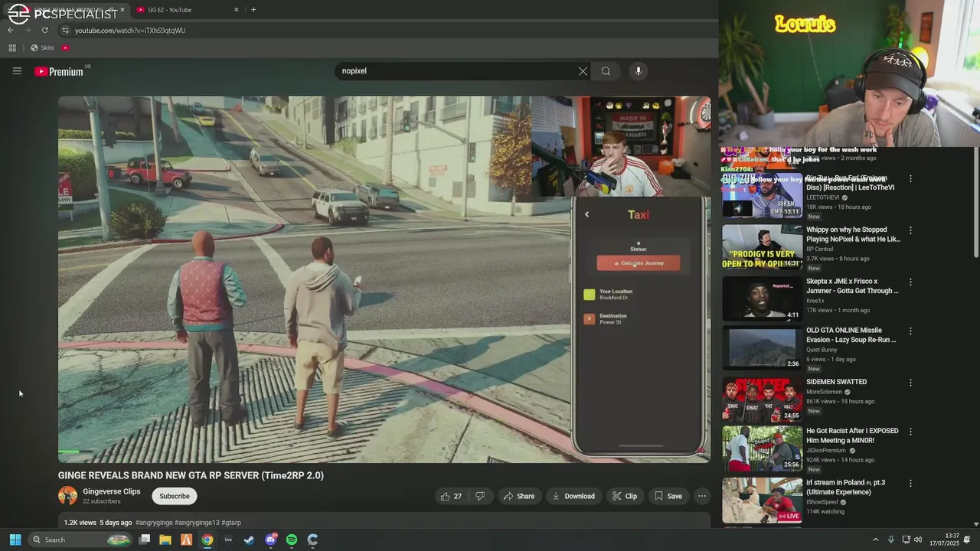980x551 pixels.
Task: Open Steam from the taskbar
Action: (x=249, y=540)
